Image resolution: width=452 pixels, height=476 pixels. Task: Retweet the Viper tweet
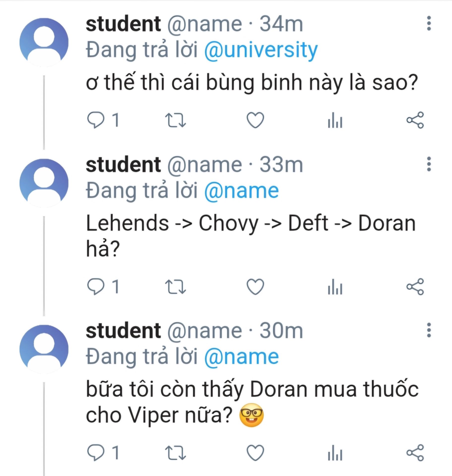tap(175, 453)
